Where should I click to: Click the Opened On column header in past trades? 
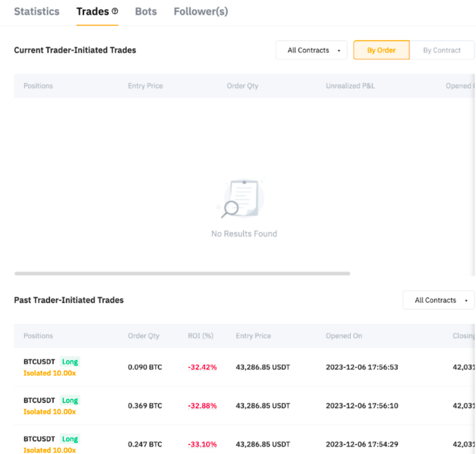(344, 336)
